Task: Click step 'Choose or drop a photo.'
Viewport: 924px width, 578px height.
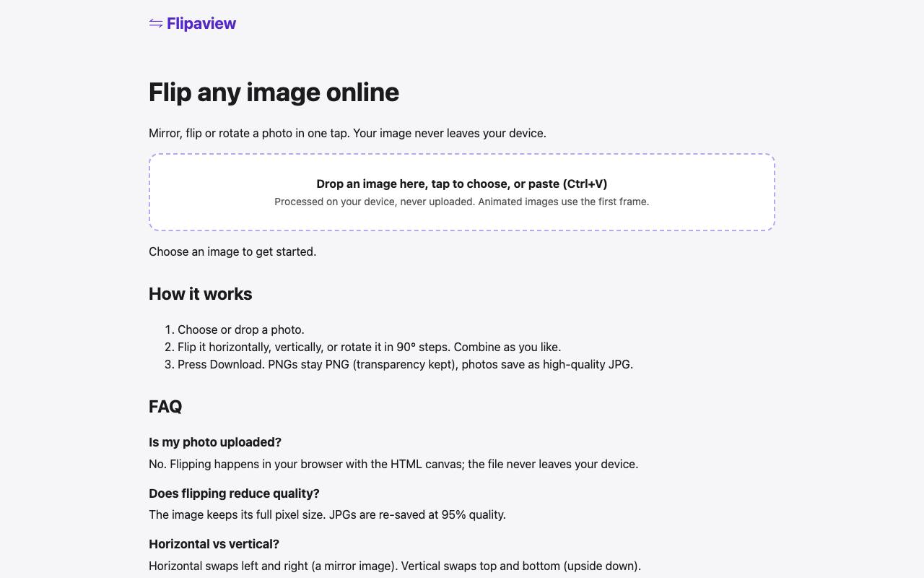Action: [x=241, y=329]
